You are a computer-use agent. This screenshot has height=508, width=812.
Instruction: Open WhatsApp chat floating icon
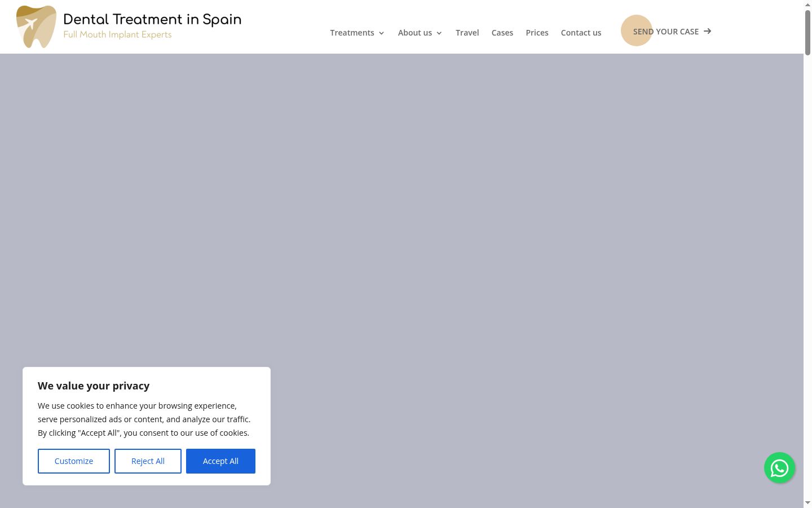coord(779,468)
